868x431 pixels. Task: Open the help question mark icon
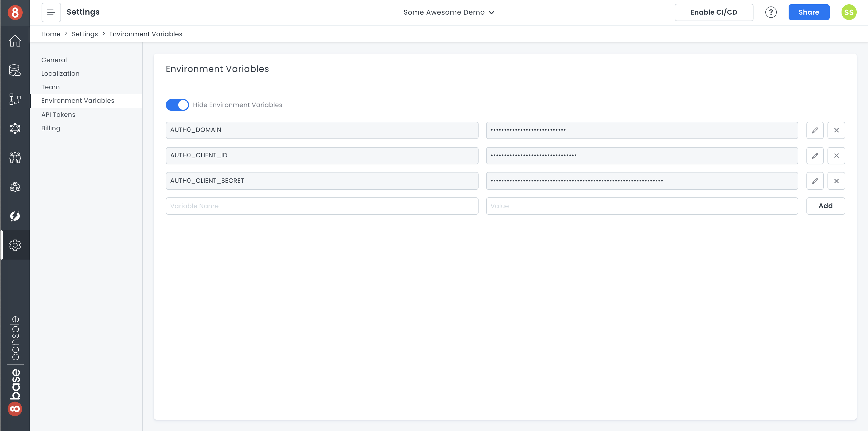point(771,12)
